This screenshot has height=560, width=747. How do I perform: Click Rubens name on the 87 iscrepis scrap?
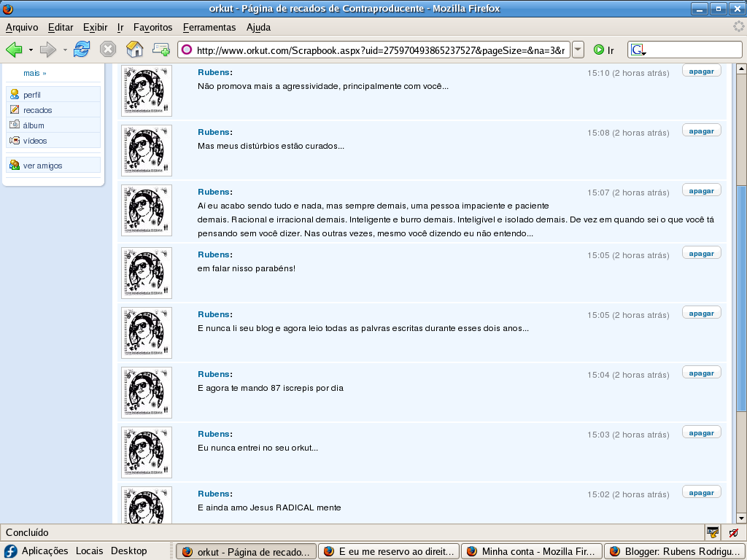coord(214,374)
